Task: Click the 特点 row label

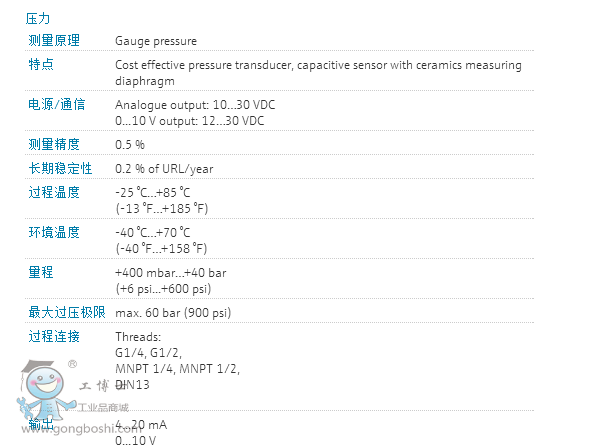Action: [x=41, y=64]
